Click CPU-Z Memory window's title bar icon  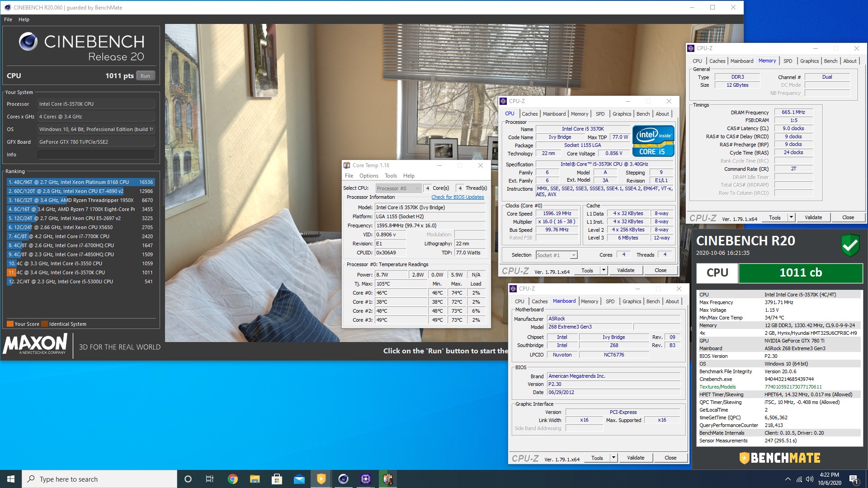tap(690, 48)
